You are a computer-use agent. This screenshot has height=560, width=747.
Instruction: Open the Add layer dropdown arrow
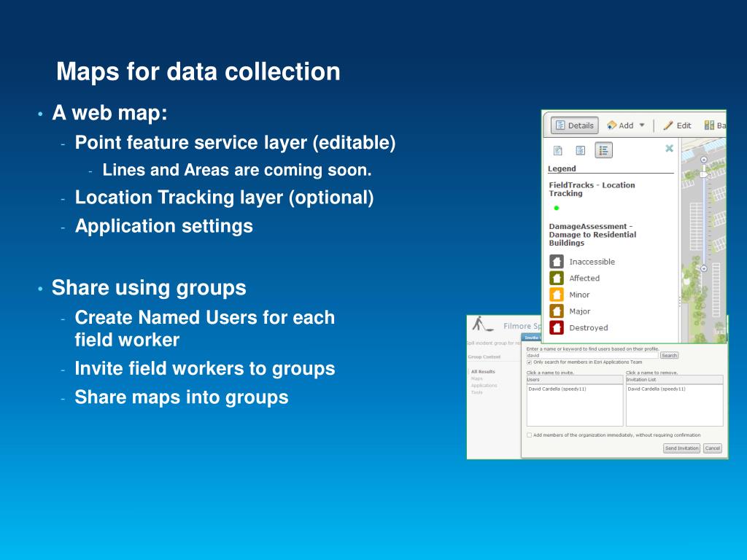click(642, 125)
